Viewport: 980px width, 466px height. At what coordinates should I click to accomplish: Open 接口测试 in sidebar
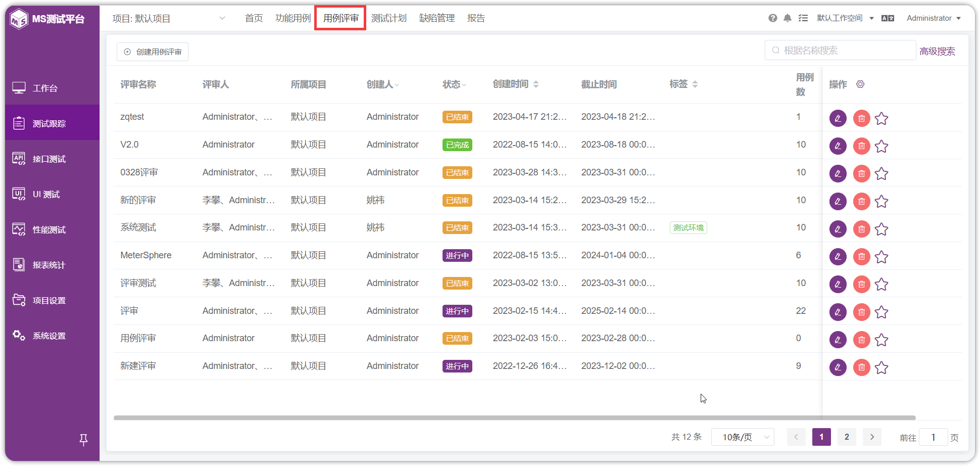tap(52, 159)
